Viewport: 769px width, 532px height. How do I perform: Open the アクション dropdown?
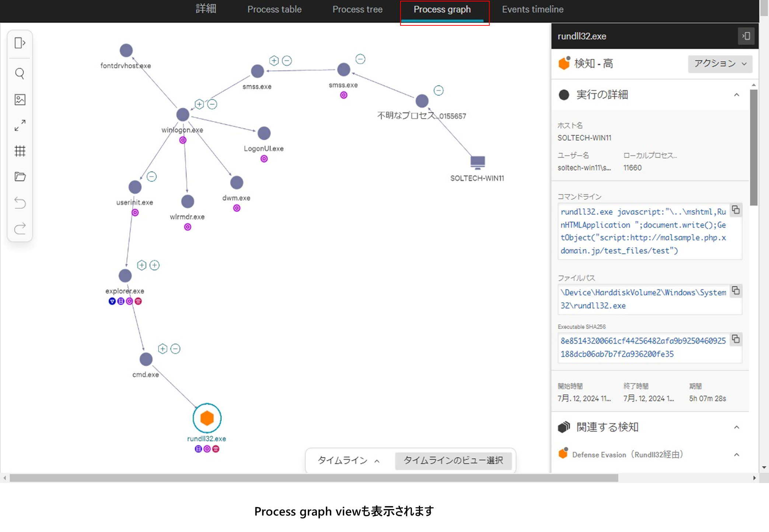(720, 64)
